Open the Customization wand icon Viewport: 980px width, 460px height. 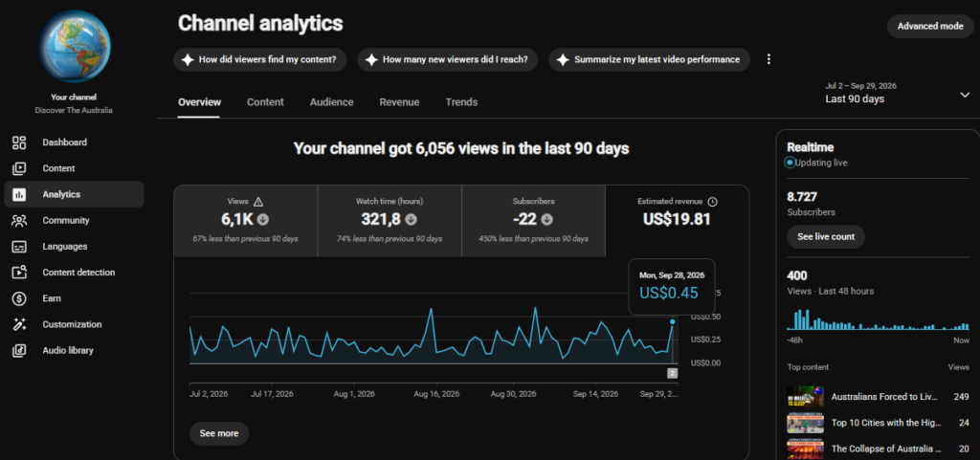click(x=19, y=324)
